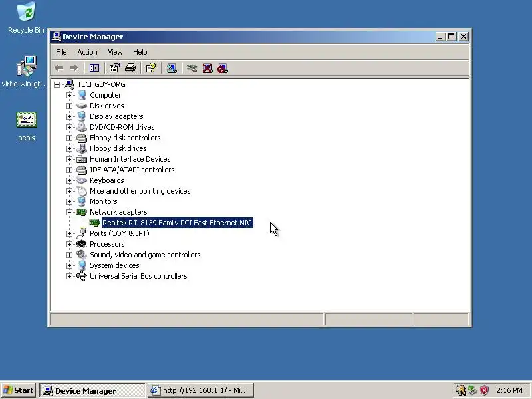Click the Network adapters category icon

click(x=82, y=212)
